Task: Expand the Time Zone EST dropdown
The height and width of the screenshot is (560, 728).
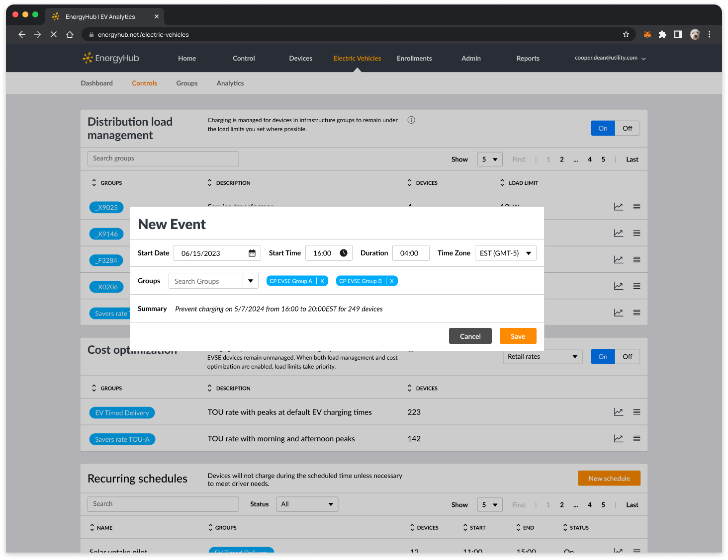Action: click(528, 253)
